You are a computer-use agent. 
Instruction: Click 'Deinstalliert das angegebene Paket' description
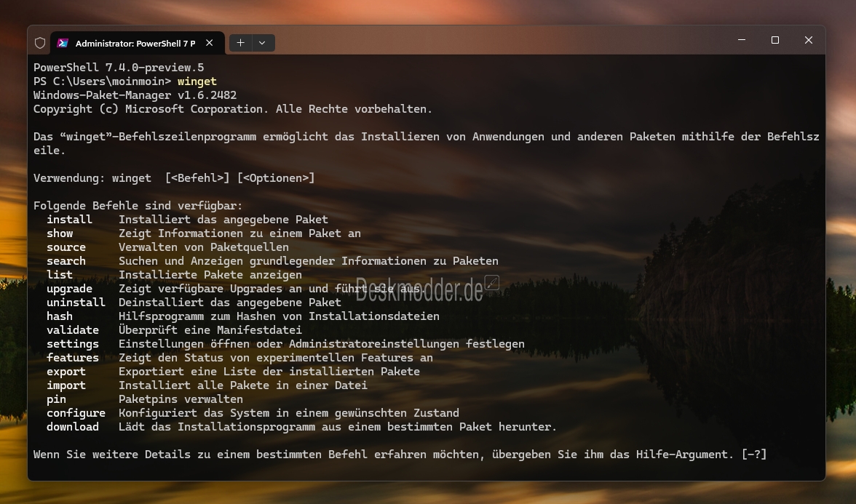[x=230, y=303]
